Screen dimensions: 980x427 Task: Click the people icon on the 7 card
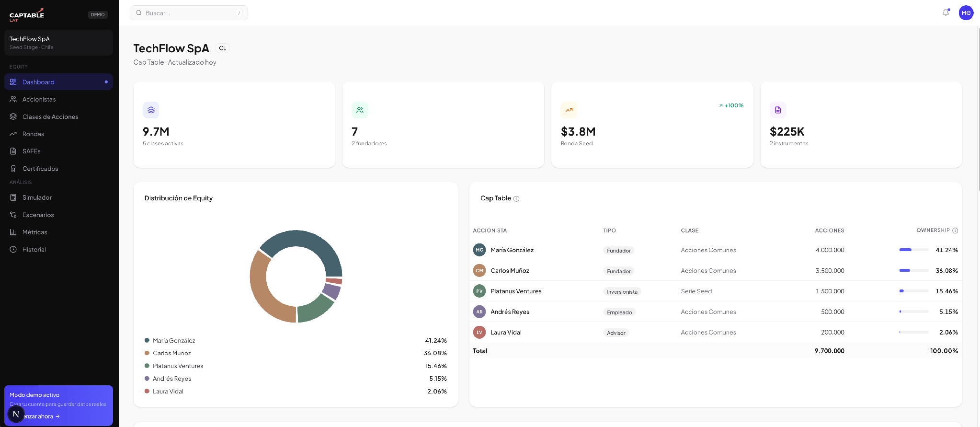(360, 110)
